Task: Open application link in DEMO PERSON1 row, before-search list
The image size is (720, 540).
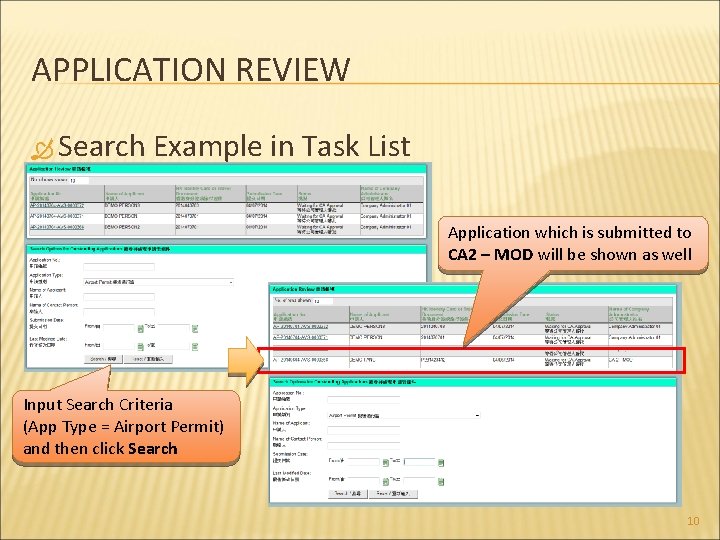Action: [x=57, y=205]
